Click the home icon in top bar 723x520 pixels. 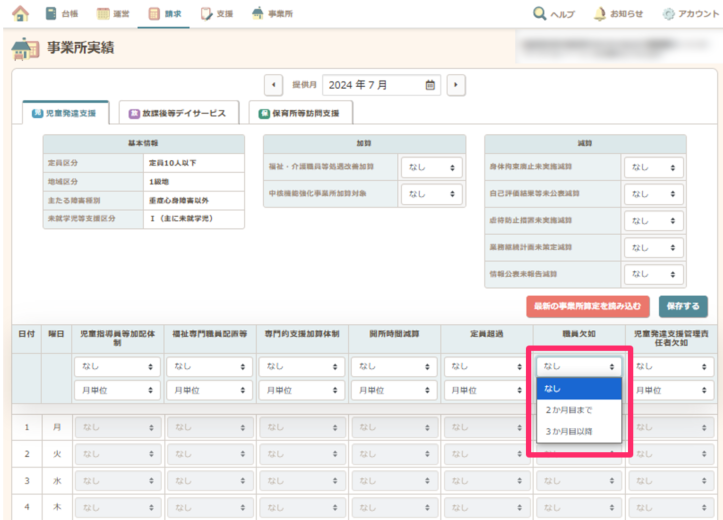click(20, 14)
